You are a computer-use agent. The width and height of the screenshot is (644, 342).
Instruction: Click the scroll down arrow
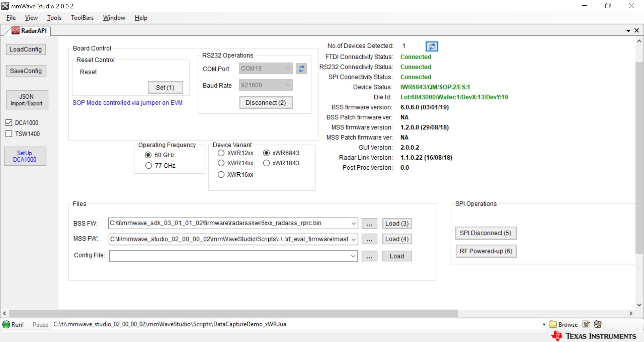pyautogui.click(x=639, y=305)
